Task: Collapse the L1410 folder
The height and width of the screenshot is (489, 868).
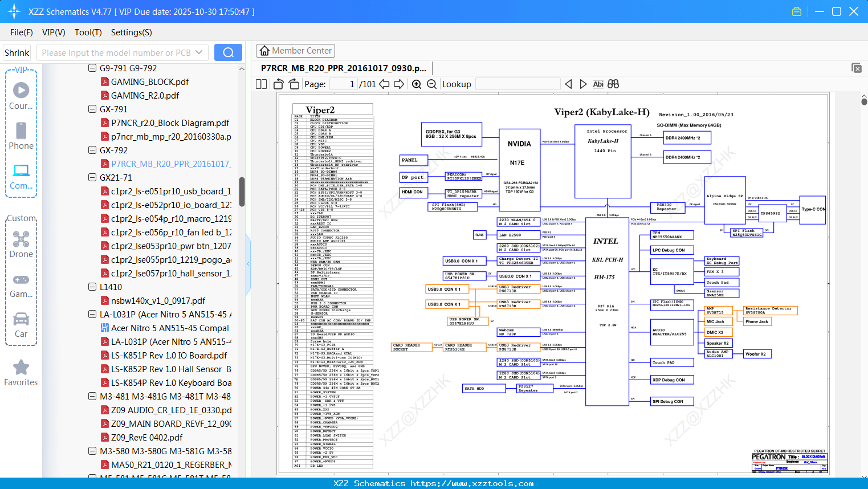Action: [92, 287]
